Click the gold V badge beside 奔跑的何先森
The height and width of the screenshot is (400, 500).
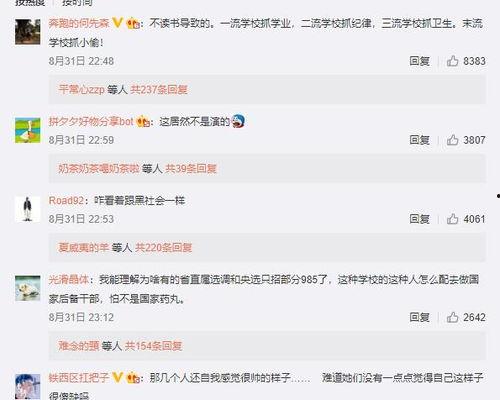(117, 23)
